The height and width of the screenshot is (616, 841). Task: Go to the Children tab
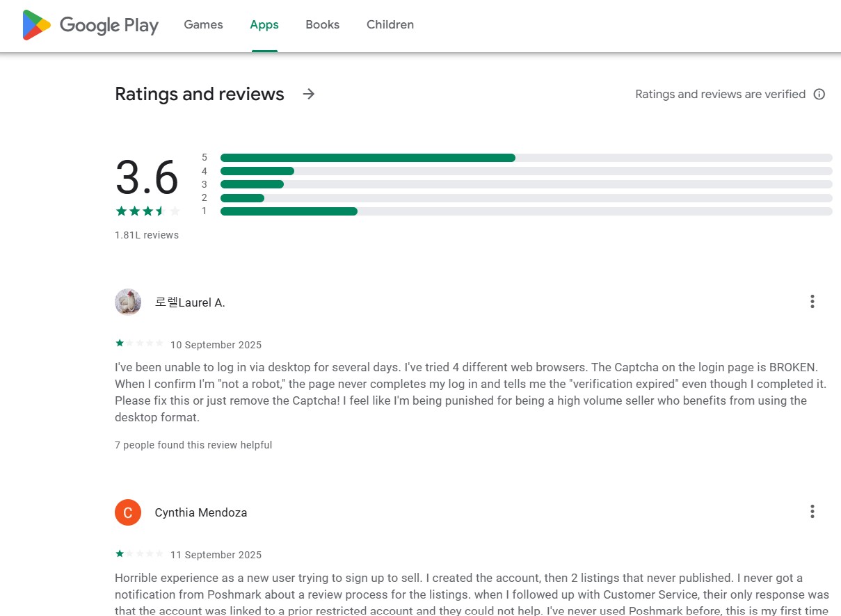(x=390, y=25)
